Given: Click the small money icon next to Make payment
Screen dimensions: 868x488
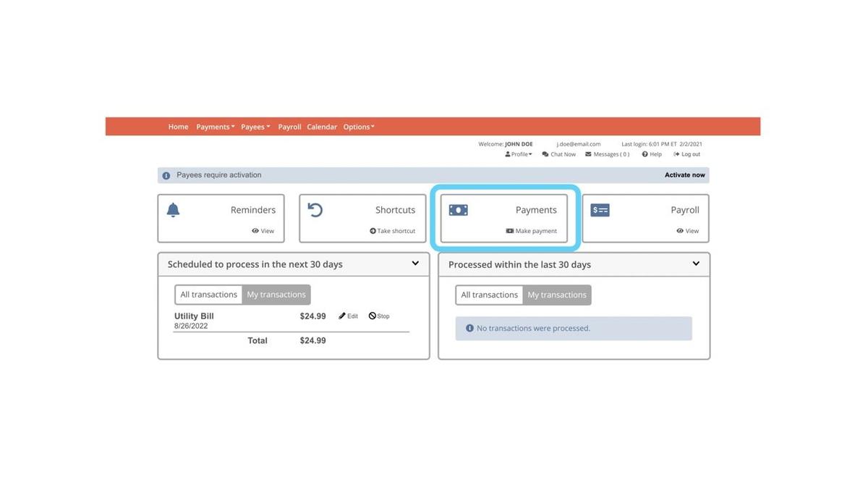Looking at the screenshot, I should click(x=509, y=231).
